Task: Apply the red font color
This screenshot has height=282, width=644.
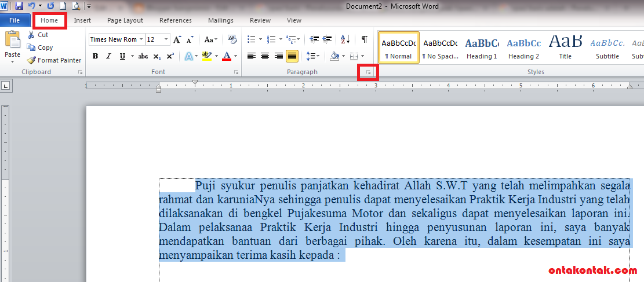Action: pyautogui.click(x=226, y=56)
